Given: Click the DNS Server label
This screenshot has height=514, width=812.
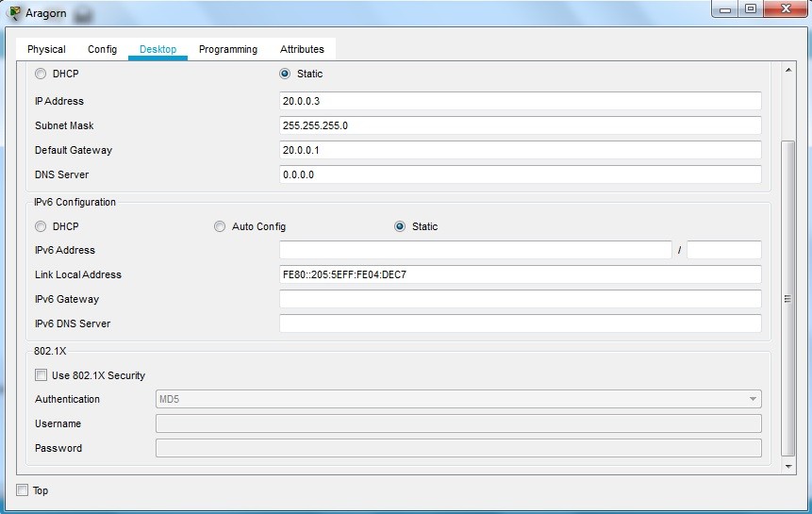Looking at the screenshot, I should click(x=61, y=174).
